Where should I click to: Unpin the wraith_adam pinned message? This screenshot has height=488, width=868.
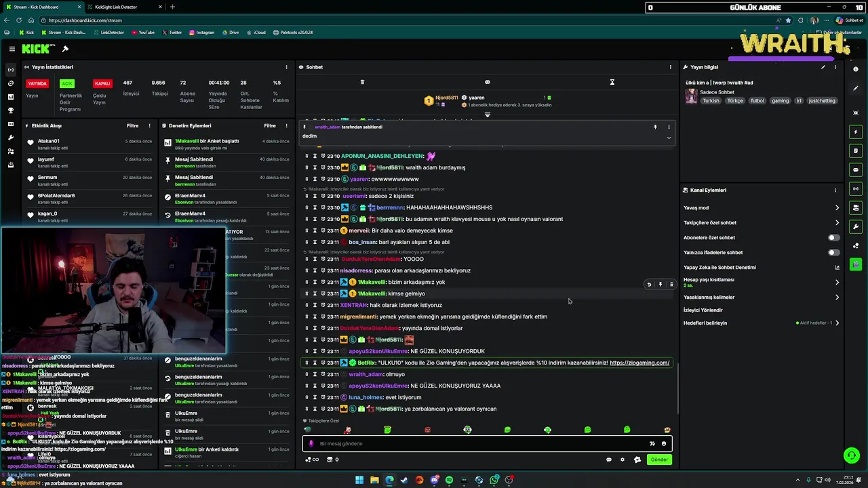click(x=655, y=127)
